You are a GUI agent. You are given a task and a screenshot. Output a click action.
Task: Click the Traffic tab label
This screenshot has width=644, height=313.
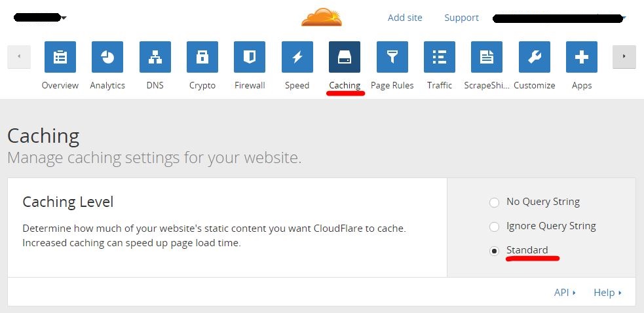440,85
